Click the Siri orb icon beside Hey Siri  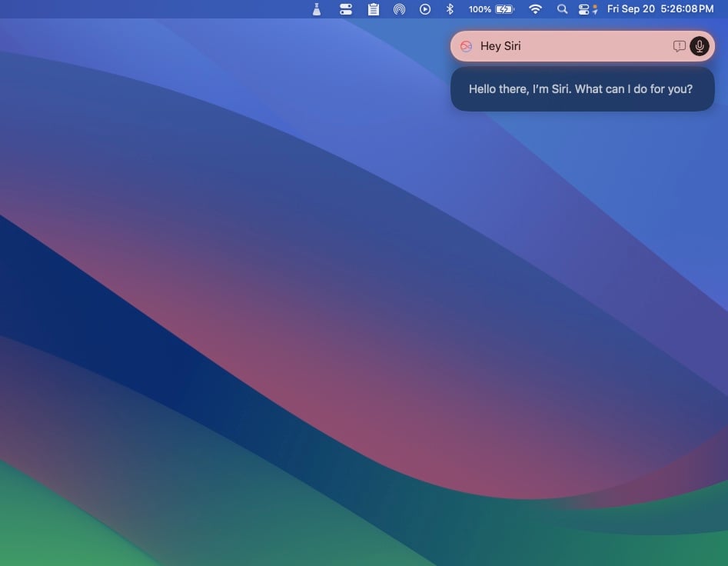click(466, 46)
